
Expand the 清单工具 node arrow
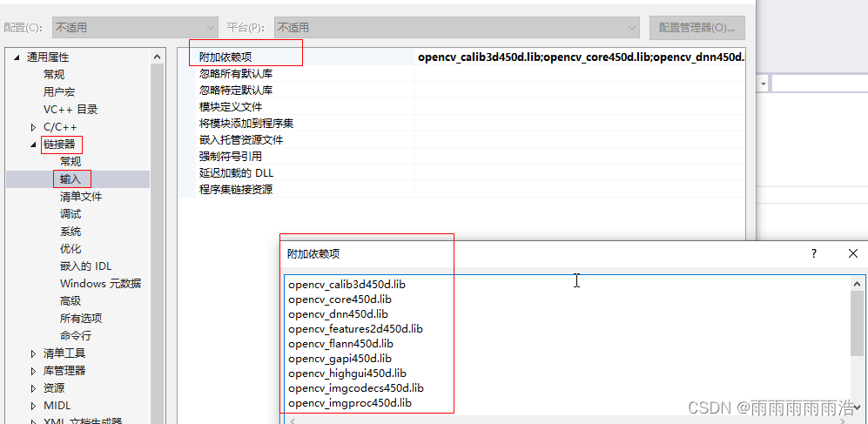point(33,353)
